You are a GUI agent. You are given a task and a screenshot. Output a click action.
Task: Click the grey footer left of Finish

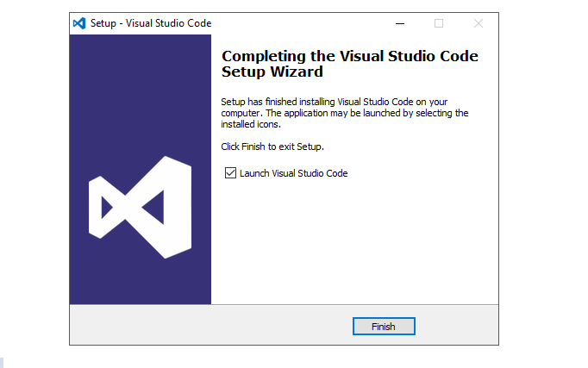click(x=207, y=326)
